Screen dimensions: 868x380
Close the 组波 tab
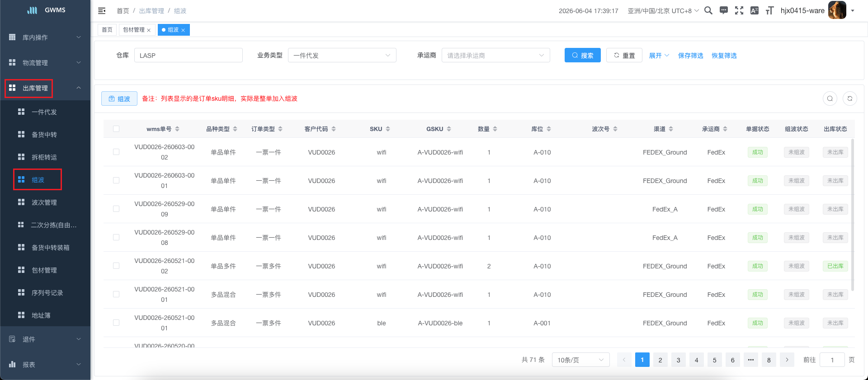click(x=183, y=30)
